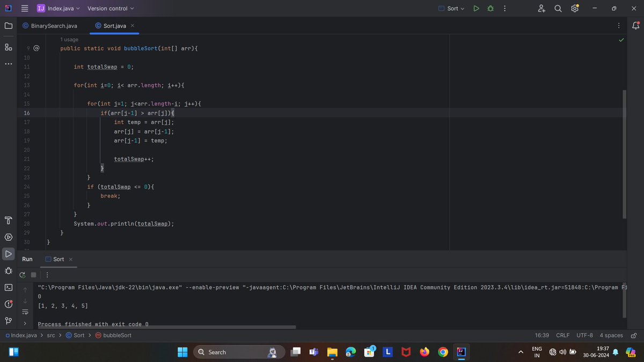644x362 pixels.
Task: Expand the console sidebar chevron
Action: tap(25, 323)
